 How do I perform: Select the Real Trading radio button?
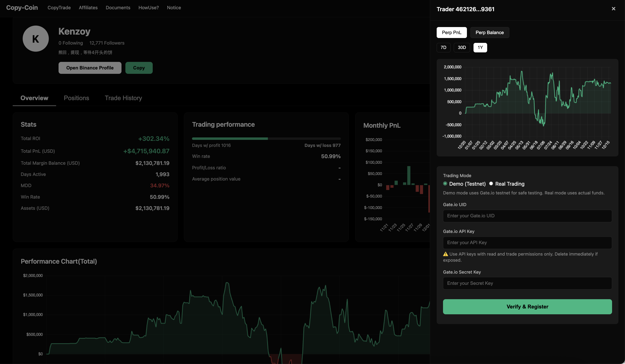[491, 183]
